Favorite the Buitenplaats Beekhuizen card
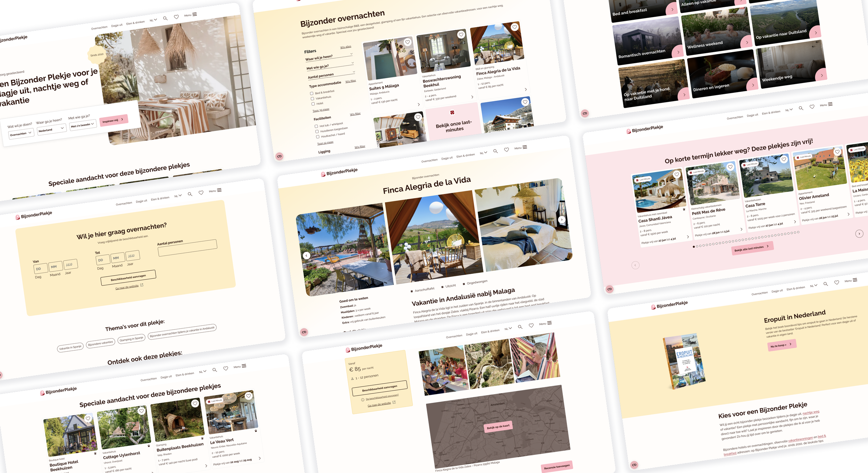The height and width of the screenshot is (473, 868). click(x=195, y=403)
